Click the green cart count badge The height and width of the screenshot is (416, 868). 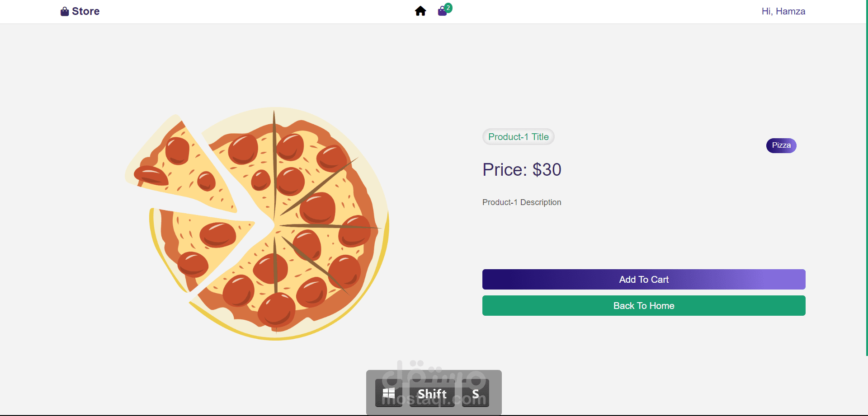(x=448, y=8)
